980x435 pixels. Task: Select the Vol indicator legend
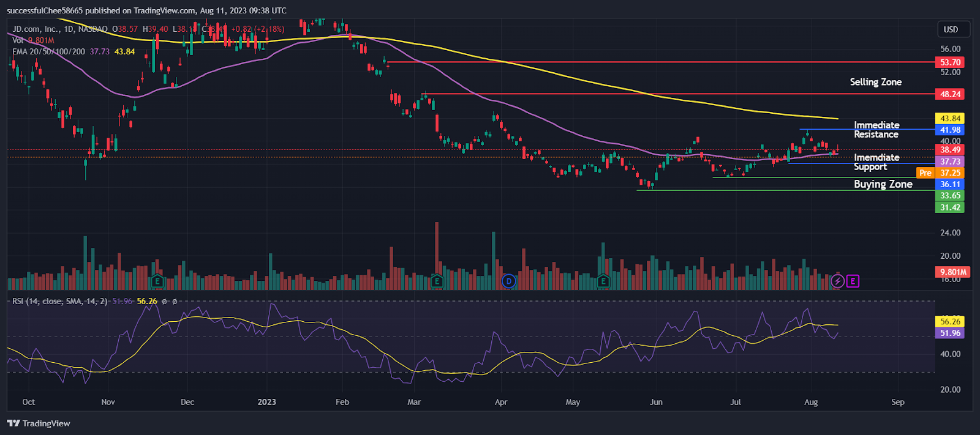point(33,40)
